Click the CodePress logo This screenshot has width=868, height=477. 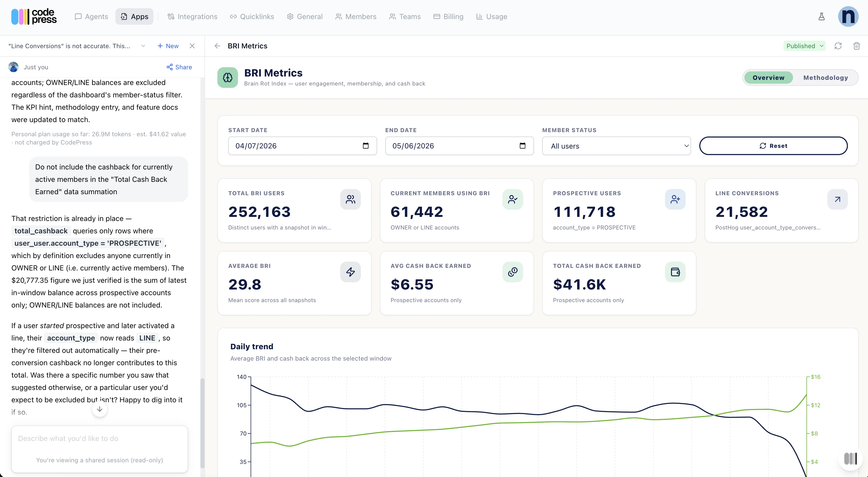click(34, 16)
